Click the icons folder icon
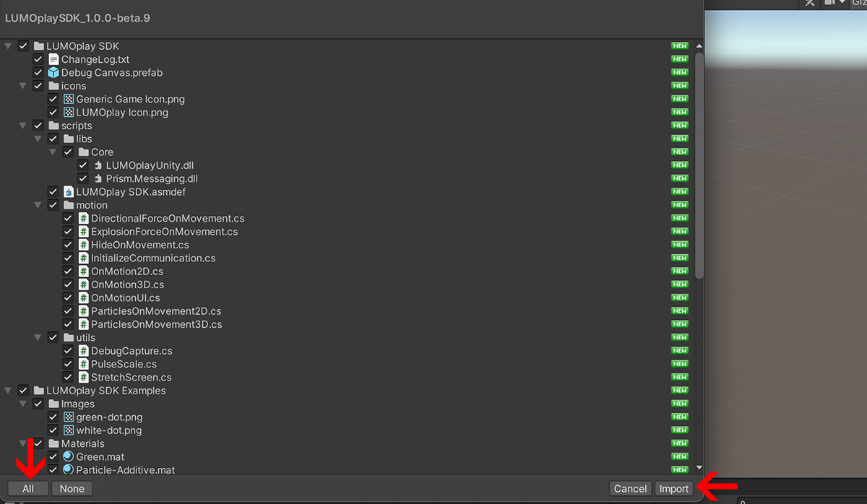The width and height of the screenshot is (867, 504). pyautogui.click(x=53, y=86)
